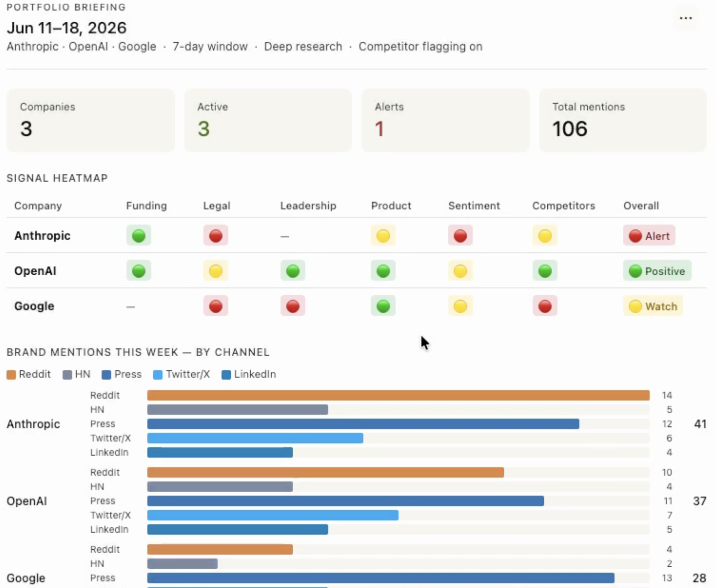Click the Overall column header
This screenshot has width=716, height=588.
(641, 206)
